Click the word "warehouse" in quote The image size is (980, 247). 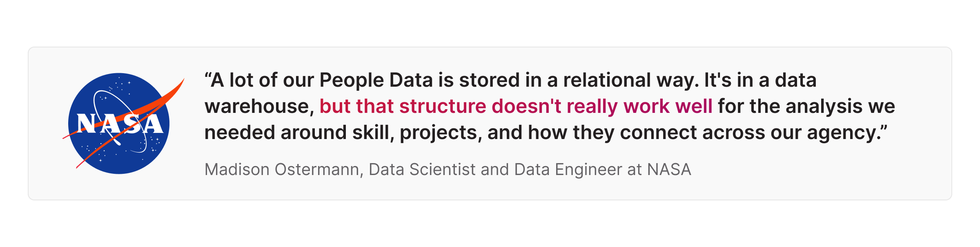click(259, 106)
